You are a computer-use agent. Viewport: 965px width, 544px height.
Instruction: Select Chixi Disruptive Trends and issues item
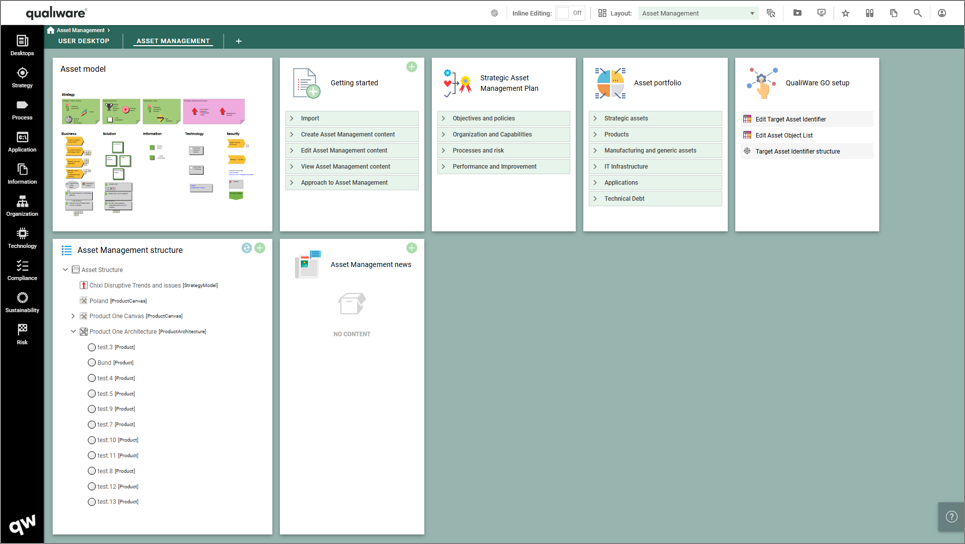(148, 286)
